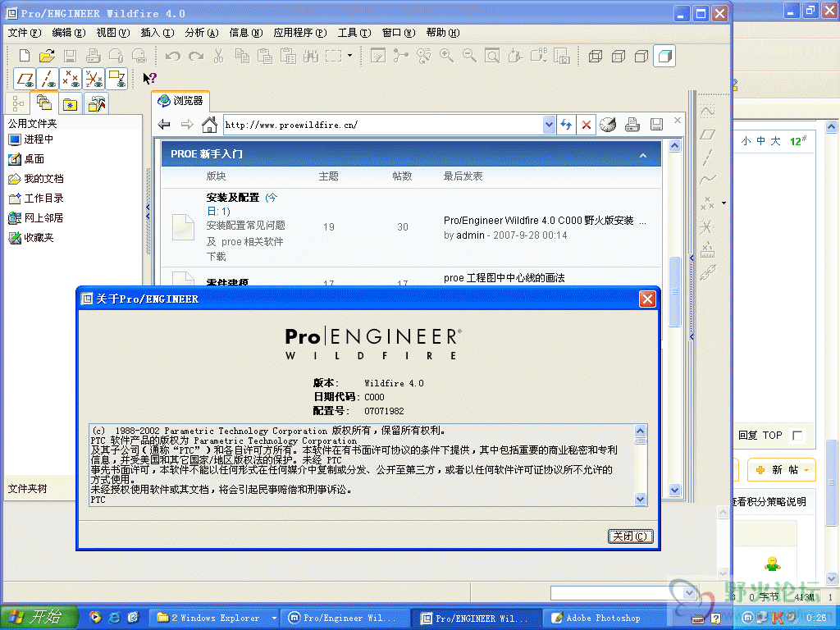The image size is (840, 630).
Task: Activate the What's This help cursor icon
Action: point(149,79)
